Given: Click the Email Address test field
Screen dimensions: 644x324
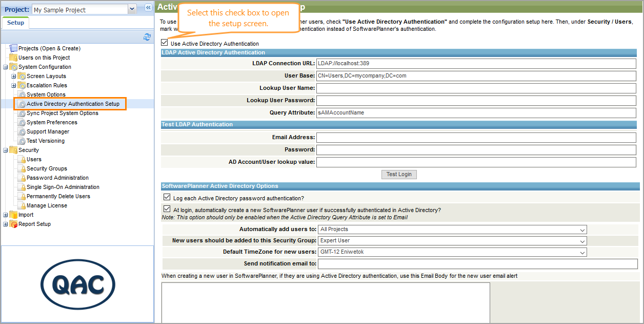Looking at the screenshot, I should [x=476, y=138].
